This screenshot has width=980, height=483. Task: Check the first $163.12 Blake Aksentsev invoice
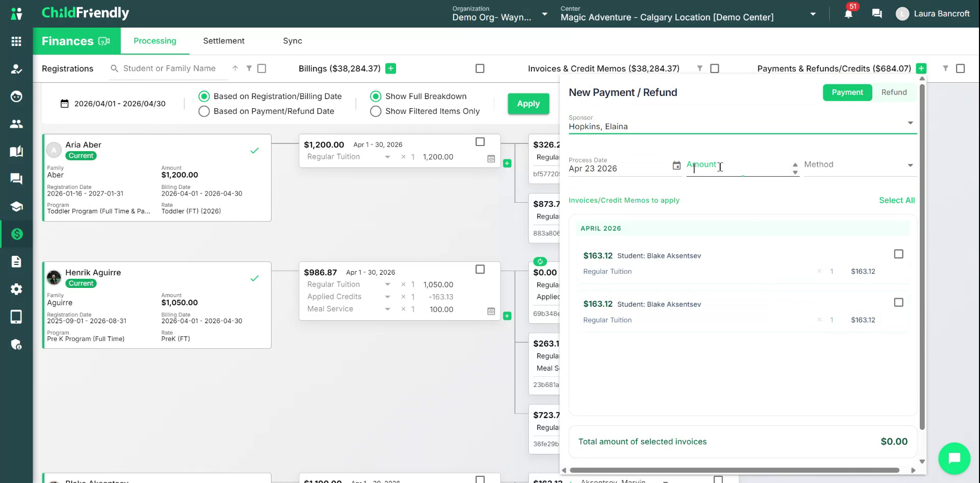(x=899, y=254)
